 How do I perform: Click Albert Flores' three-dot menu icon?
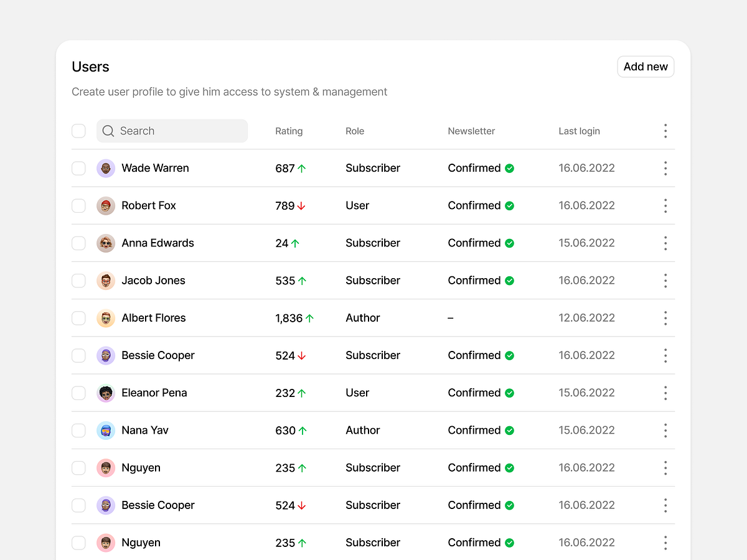coord(665,318)
